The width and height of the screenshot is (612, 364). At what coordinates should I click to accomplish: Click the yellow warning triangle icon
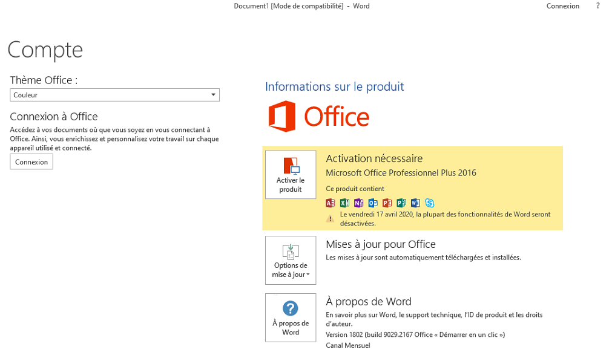click(x=330, y=219)
